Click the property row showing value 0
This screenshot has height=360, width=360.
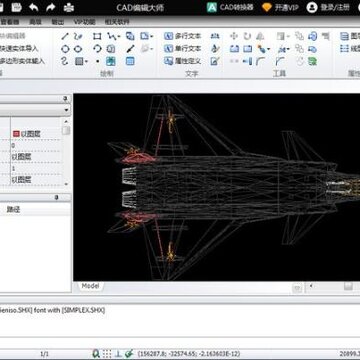click(31, 146)
